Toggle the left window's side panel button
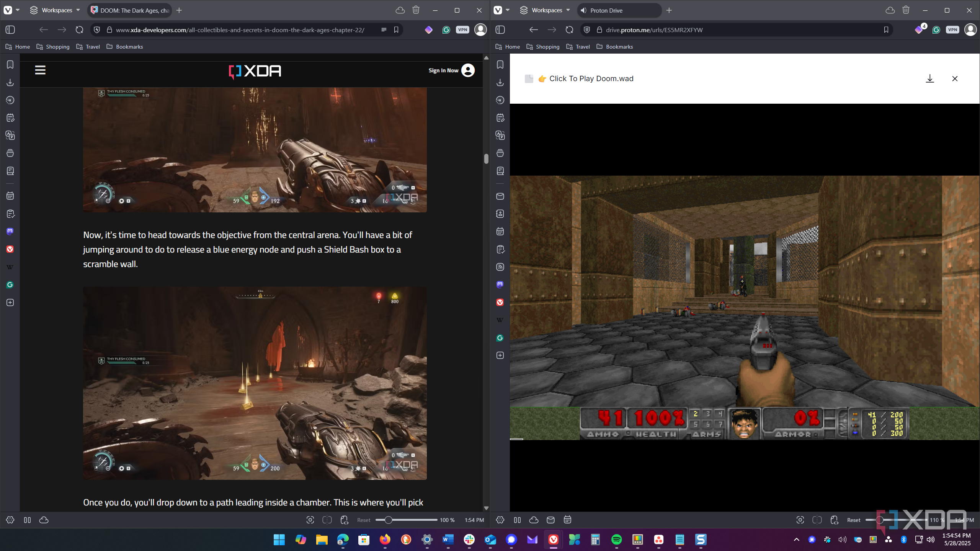 (x=10, y=30)
